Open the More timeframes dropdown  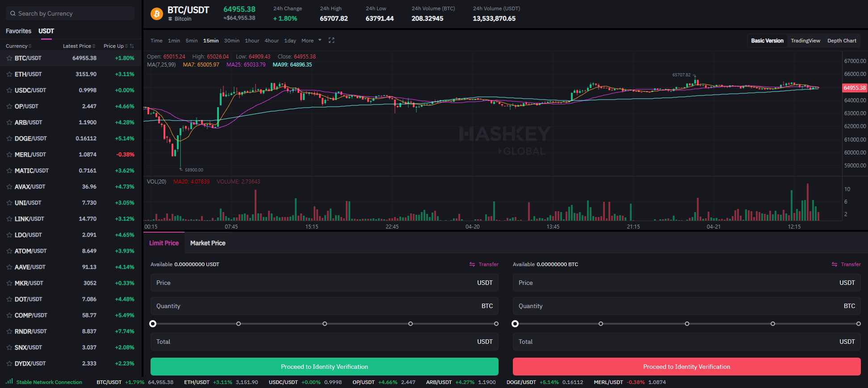tap(311, 41)
